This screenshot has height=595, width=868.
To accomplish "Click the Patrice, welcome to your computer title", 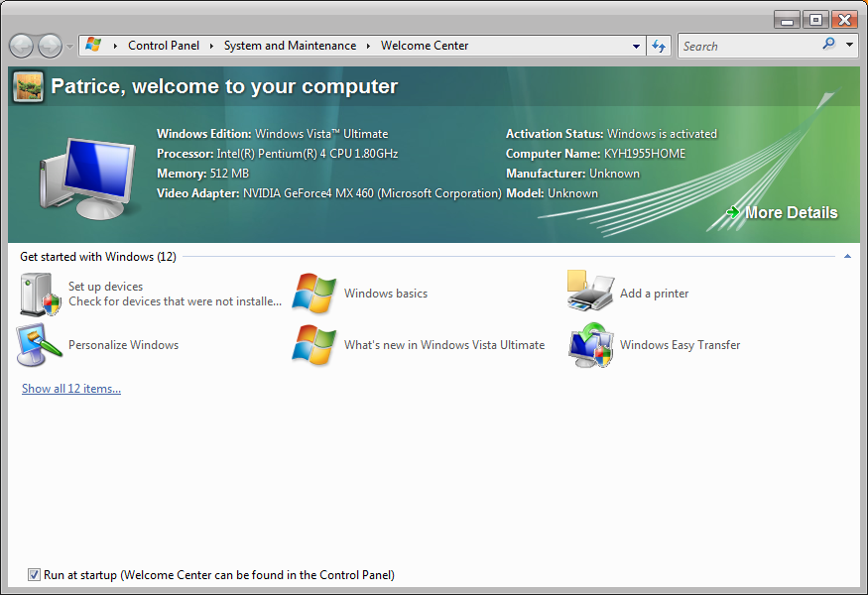I will click(224, 86).
